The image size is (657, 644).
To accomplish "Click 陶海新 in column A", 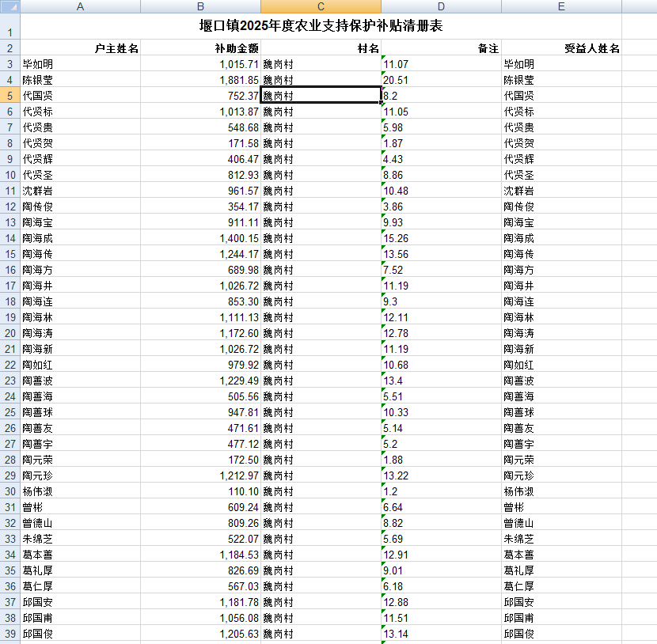I will click(x=80, y=349).
